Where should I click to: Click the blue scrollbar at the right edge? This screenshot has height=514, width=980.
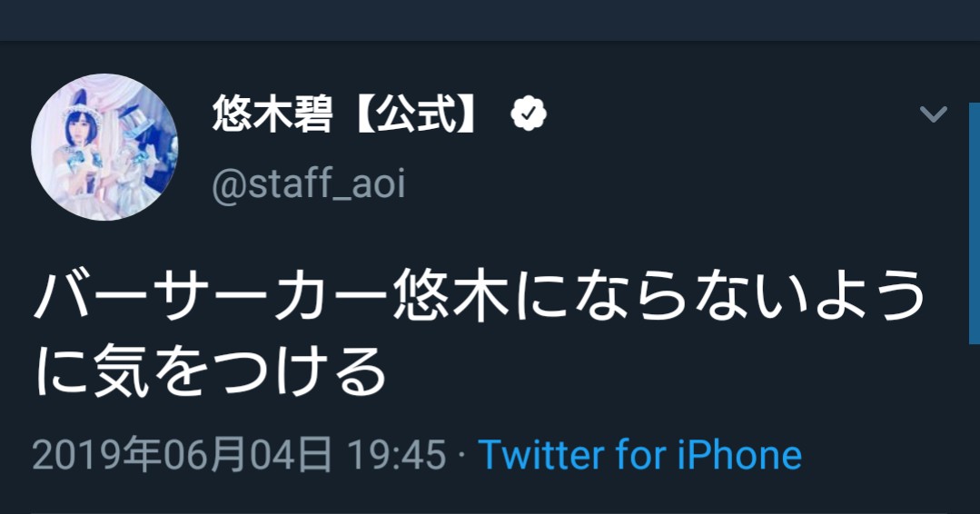click(x=975, y=218)
